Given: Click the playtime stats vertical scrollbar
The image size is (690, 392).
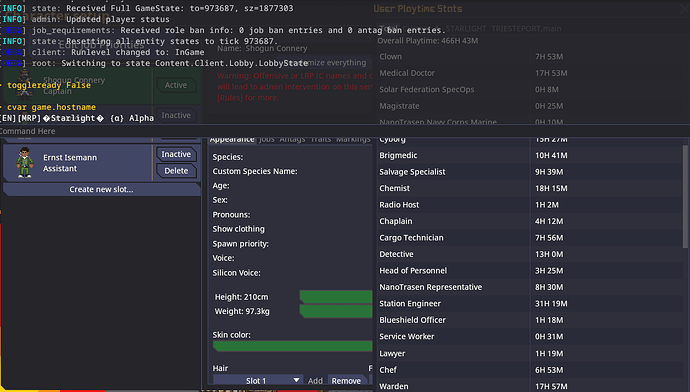Looking at the screenshot, I should [x=685, y=197].
